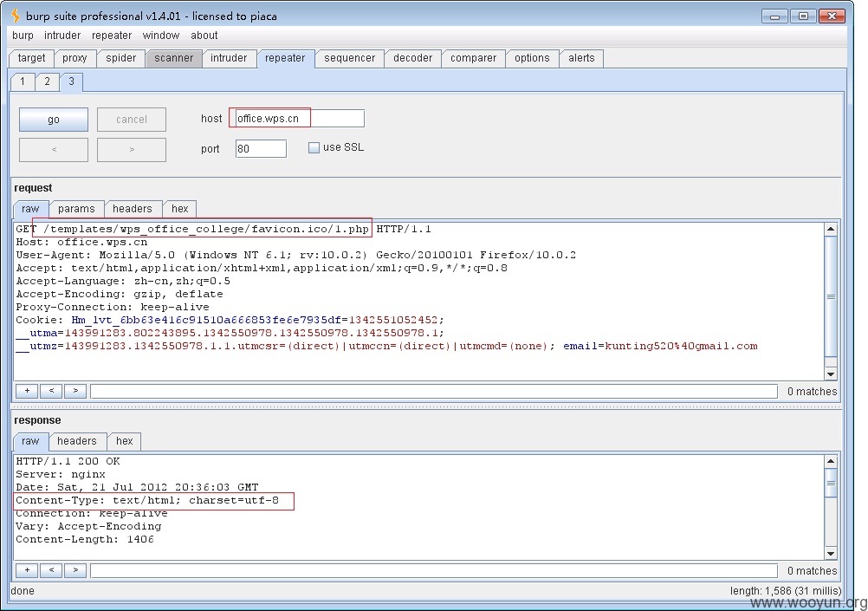Switch to the options tab
This screenshot has width=868, height=611.
532,58
